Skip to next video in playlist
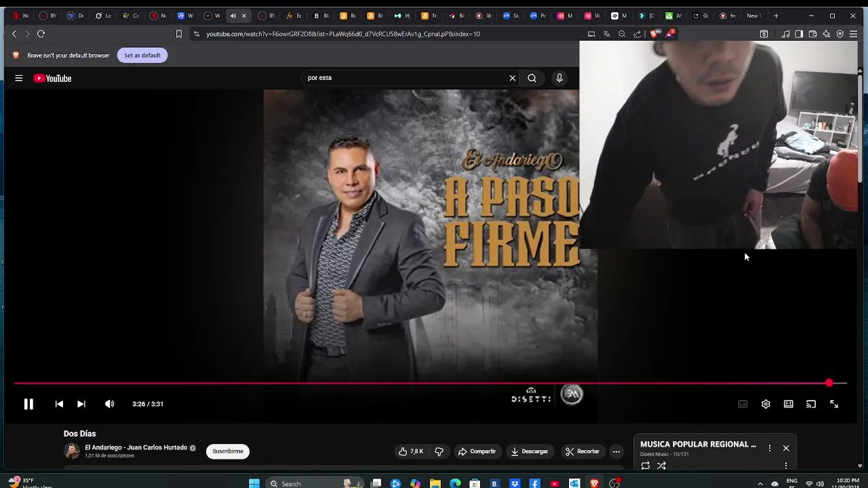This screenshot has width=868, height=488. pyautogui.click(x=81, y=404)
